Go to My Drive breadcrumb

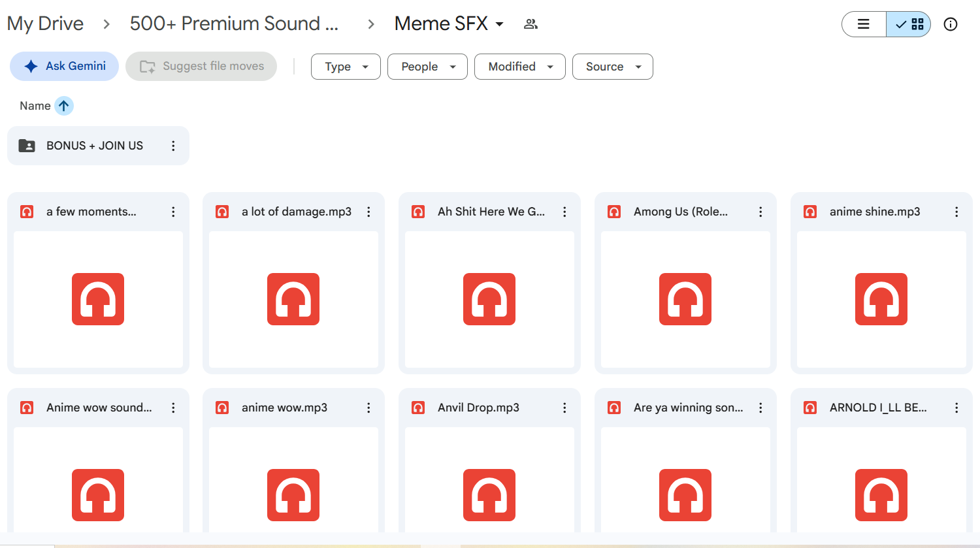[45, 24]
